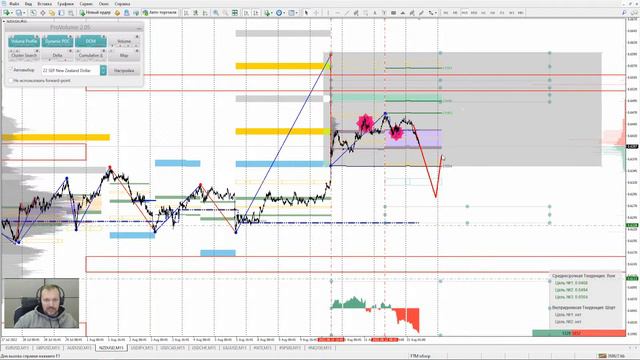The height and width of the screenshot is (360, 640).
Task: Switch to the AUDUSD,M15 chart tab
Action: (79, 348)
